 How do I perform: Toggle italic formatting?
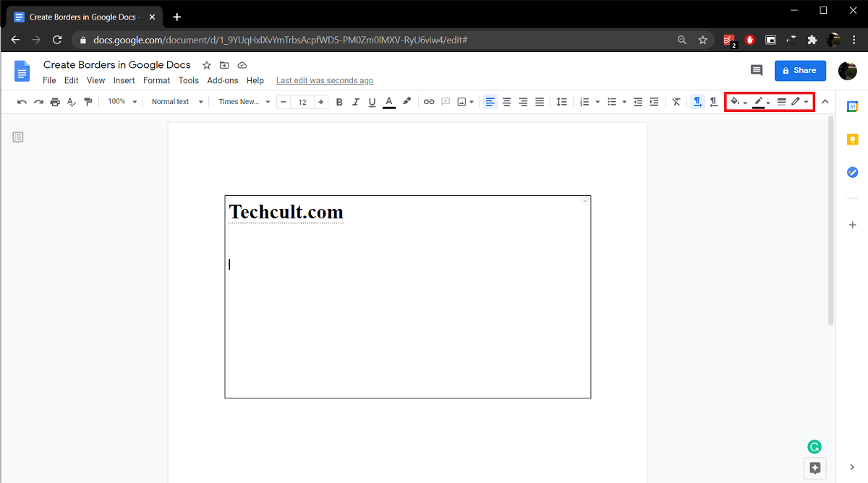click(x=356, y=102)
